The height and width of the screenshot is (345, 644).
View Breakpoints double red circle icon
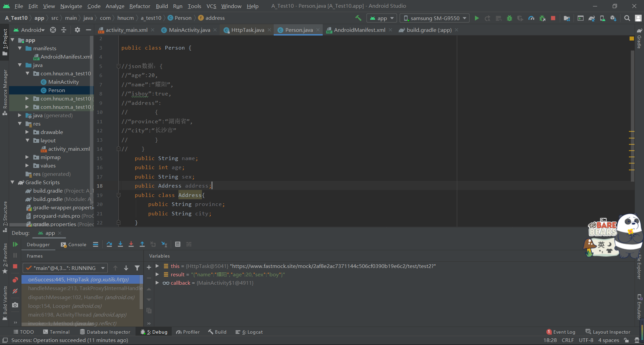(x=15, y=280)
